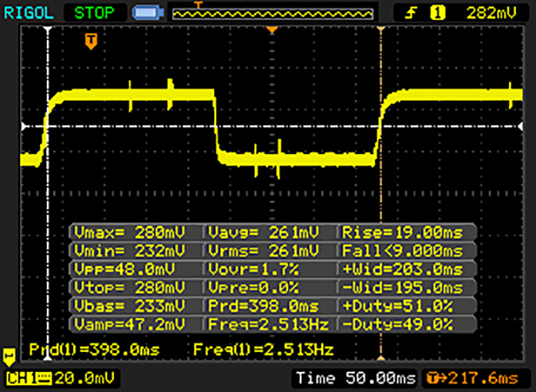Click the green STOP status indicator
The width and height of the screenshot is (536, 392).
click(95, 13)
